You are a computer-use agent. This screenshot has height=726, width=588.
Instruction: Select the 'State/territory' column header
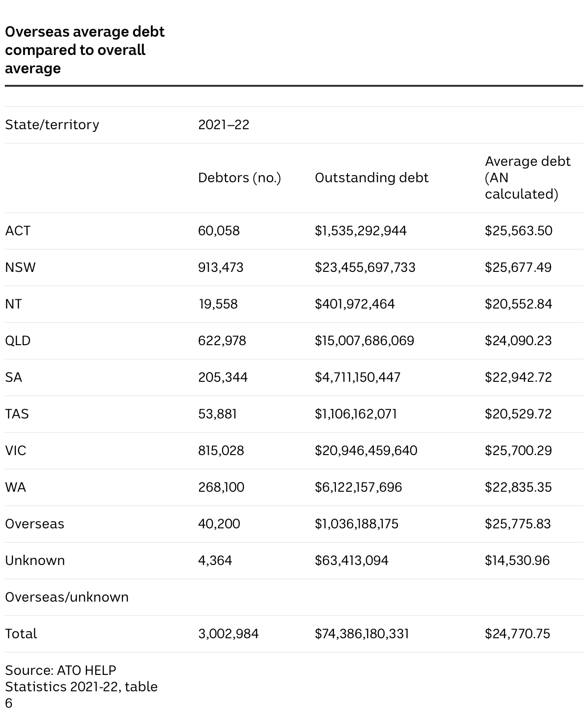coord(52,125)
